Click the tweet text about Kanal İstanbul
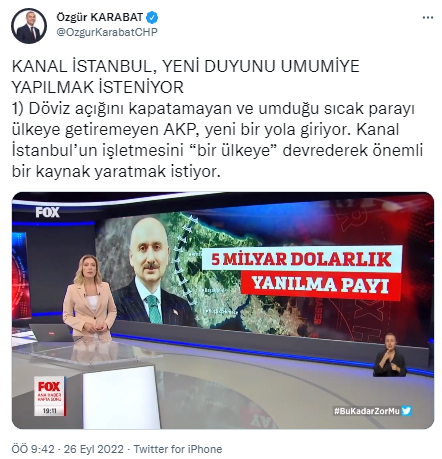The image size is (442, 459). pos(217,119)
